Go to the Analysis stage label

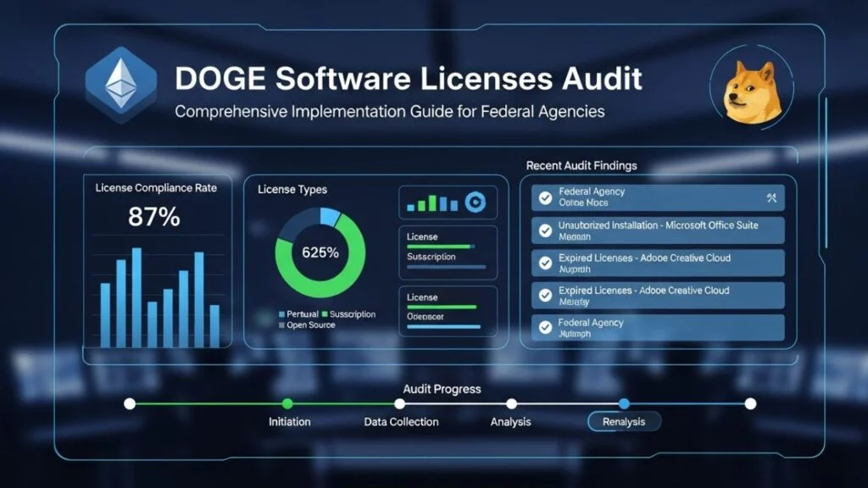(511, 422)
